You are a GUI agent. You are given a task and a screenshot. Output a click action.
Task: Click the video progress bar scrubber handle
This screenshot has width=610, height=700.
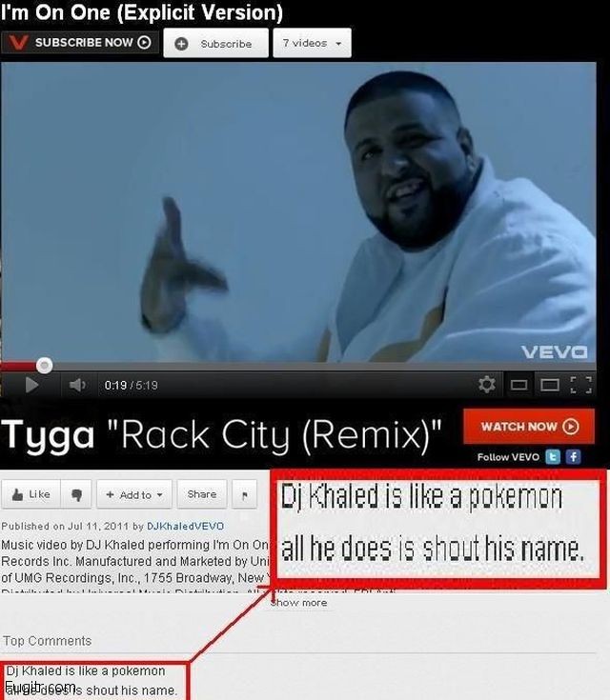point(44,366)
